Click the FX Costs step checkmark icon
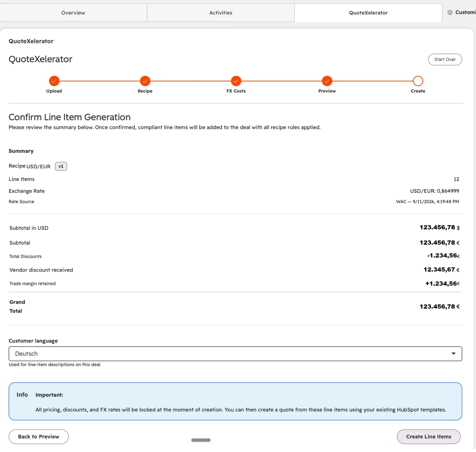 (236, 81)
